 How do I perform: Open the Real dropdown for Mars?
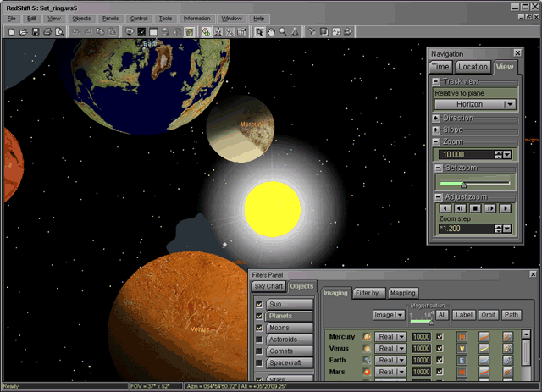tap(400, 372)
